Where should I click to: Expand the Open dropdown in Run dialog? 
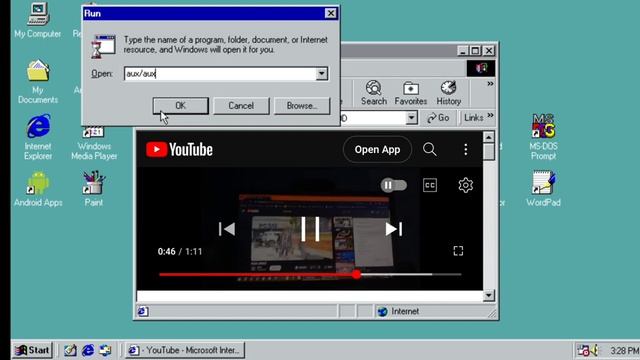tap(322, 74)
